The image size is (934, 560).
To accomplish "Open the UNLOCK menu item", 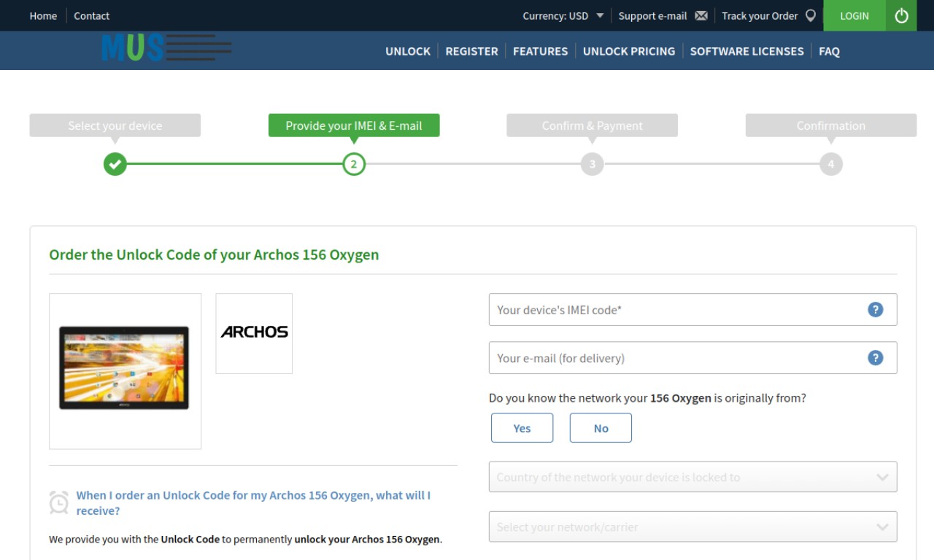I will point(408,51).
